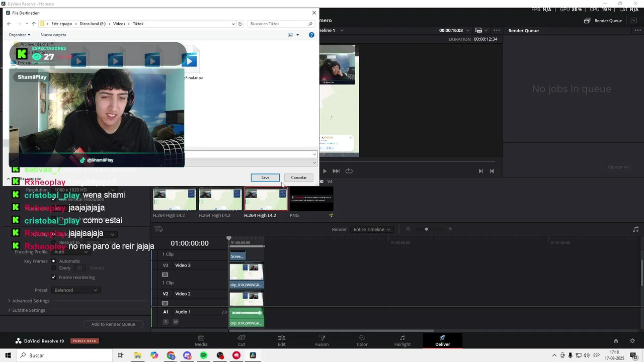Viewport: 644px width, 362px height.
Task: Click Cancelar in the File Destination dialog
Action: click(299, 177)
